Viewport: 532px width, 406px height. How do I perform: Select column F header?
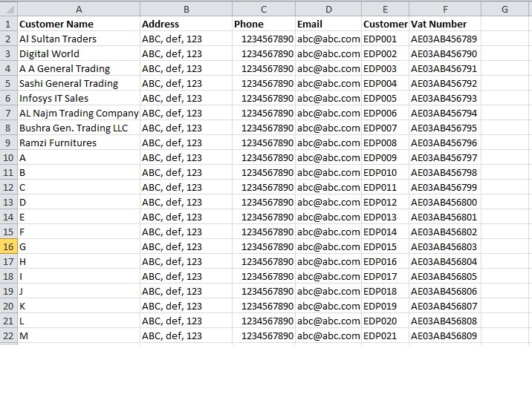445,9
